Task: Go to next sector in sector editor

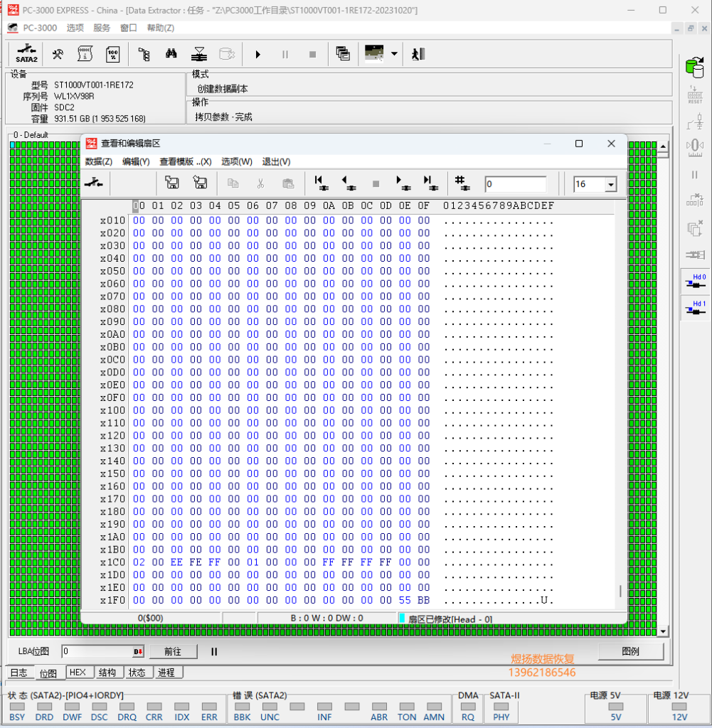Action: tap(403, 183)
